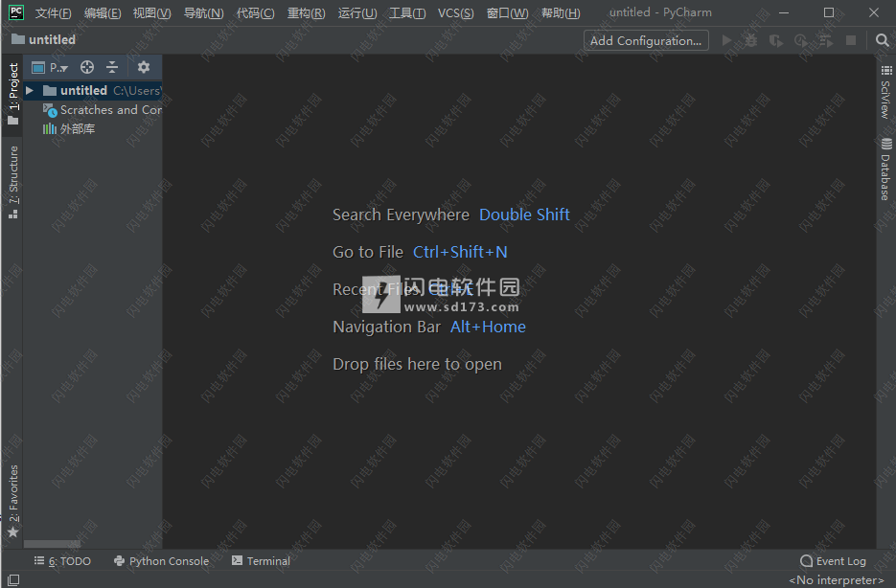Select the untitled project folder row
This screenshot has height=588, width=896.
pyautogui.click(x=93, y=90)
